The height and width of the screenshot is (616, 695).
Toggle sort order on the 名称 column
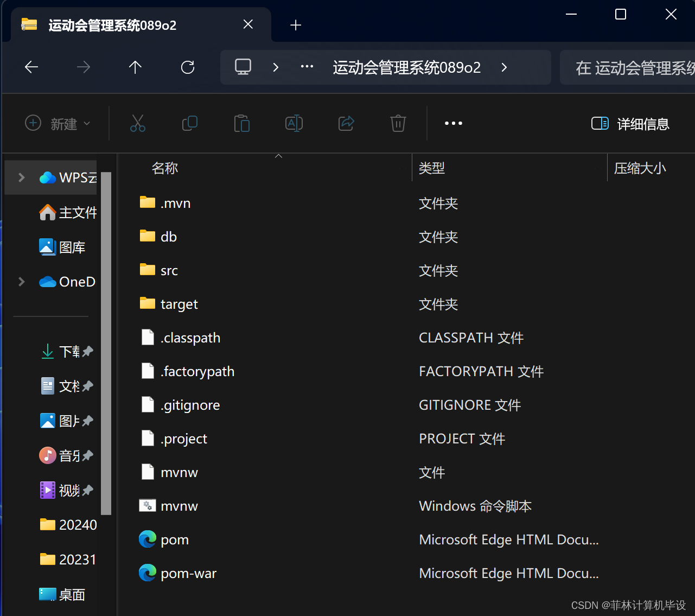pyautogui.click(x=165, y=168)
